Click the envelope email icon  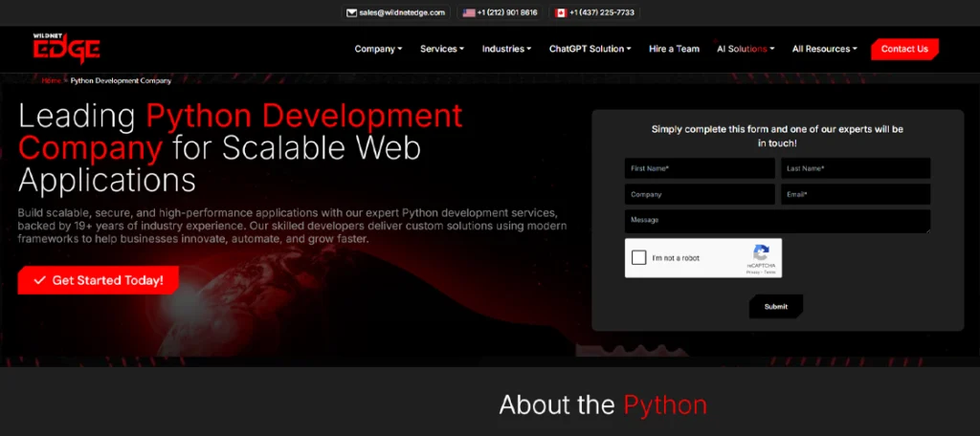(x=352, y=12)
